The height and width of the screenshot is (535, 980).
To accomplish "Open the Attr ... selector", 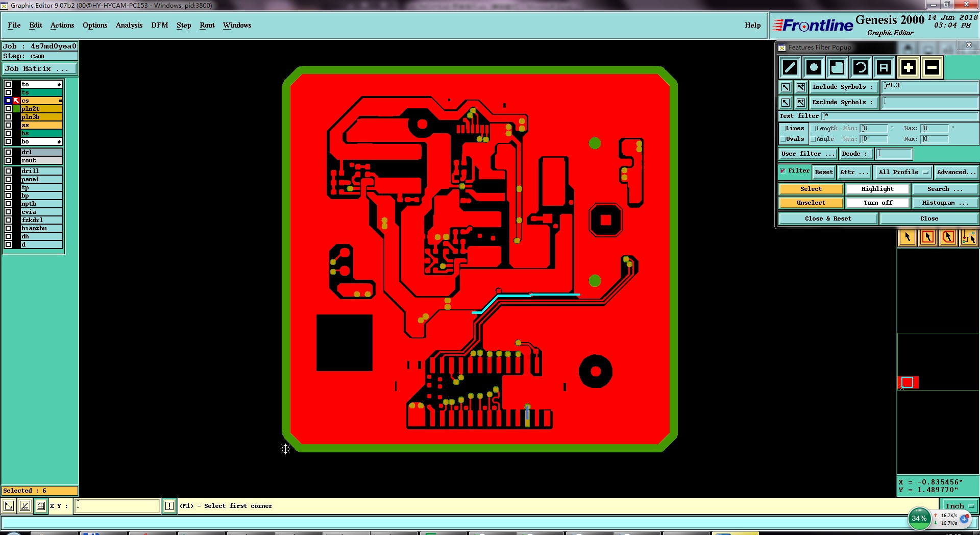I will [854, 172].
